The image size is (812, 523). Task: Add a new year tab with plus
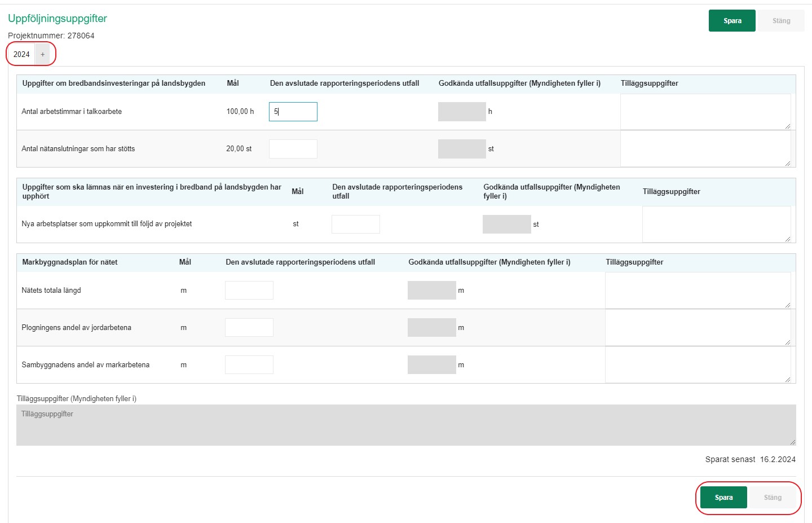42,54
